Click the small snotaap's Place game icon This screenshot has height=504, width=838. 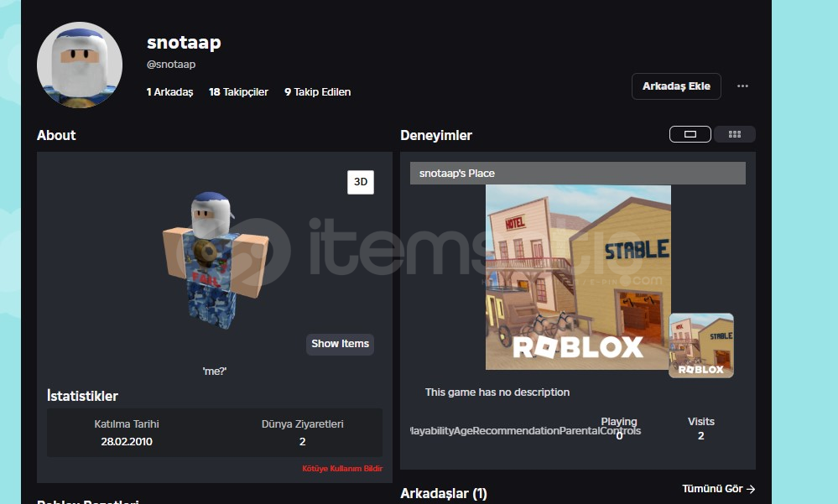click(x=701, y=346)
